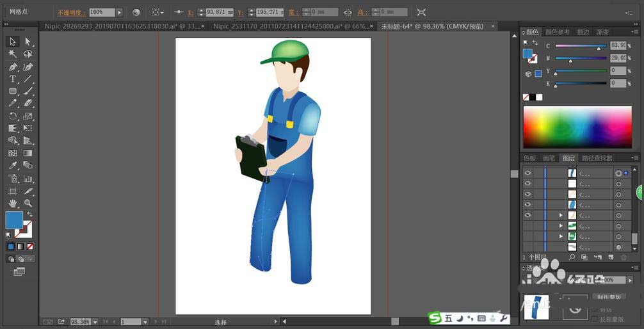The width and height of the screenshot is (644, 329).
Task: Select the Perspective Grid tool
Action: coord(28,140)
